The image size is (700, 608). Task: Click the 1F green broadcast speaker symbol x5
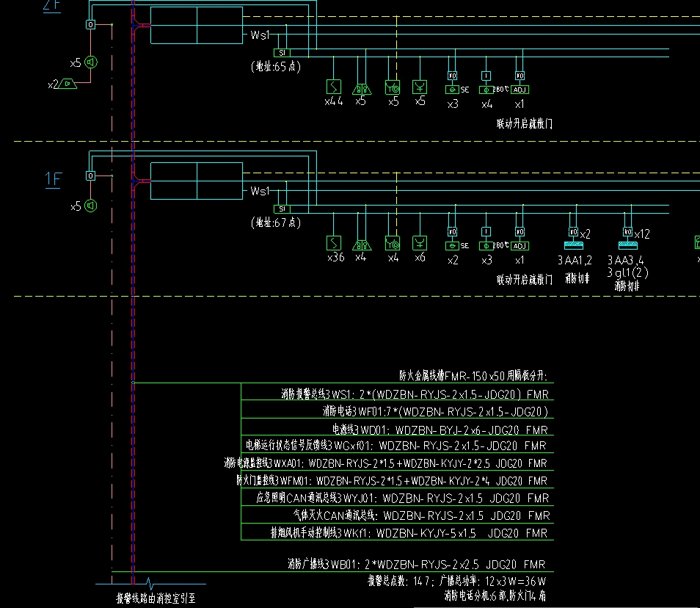91,206
